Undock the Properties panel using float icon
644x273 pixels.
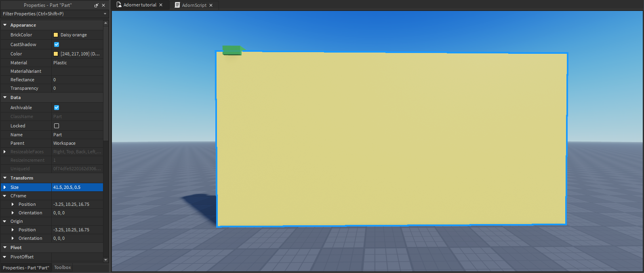[97, 5]
